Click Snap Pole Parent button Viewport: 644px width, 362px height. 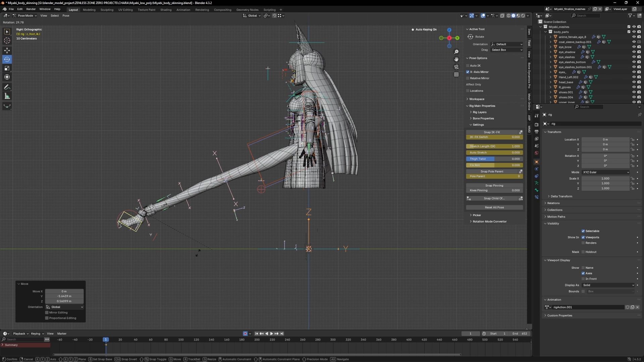coord(492,172)
